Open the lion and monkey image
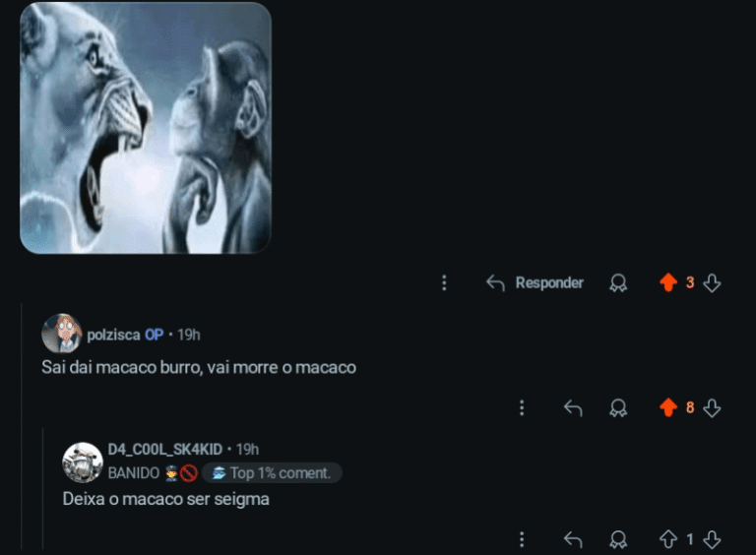This screenshot has width=756, height=555. click(146, 128)
